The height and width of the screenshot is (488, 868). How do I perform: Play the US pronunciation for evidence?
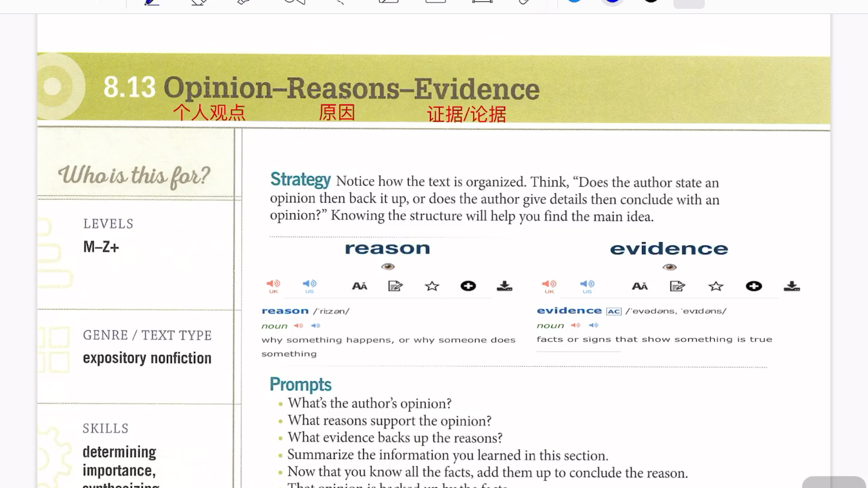[587, 286]
